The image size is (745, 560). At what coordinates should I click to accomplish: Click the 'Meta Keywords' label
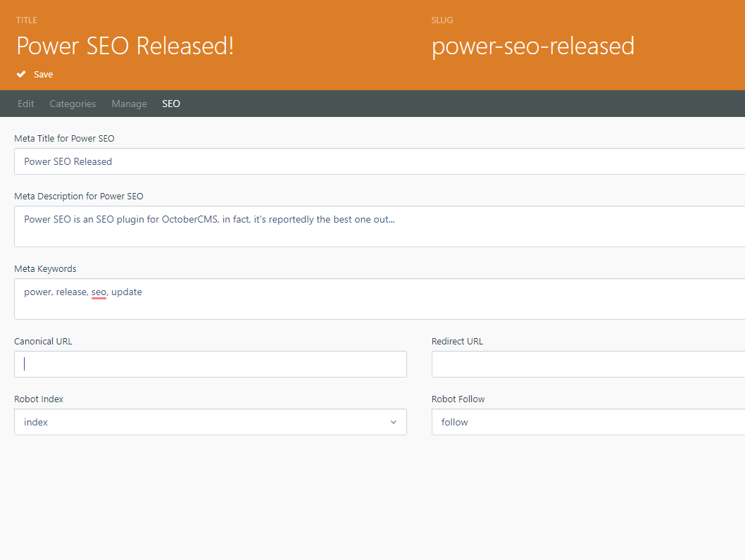click(45, 268)
